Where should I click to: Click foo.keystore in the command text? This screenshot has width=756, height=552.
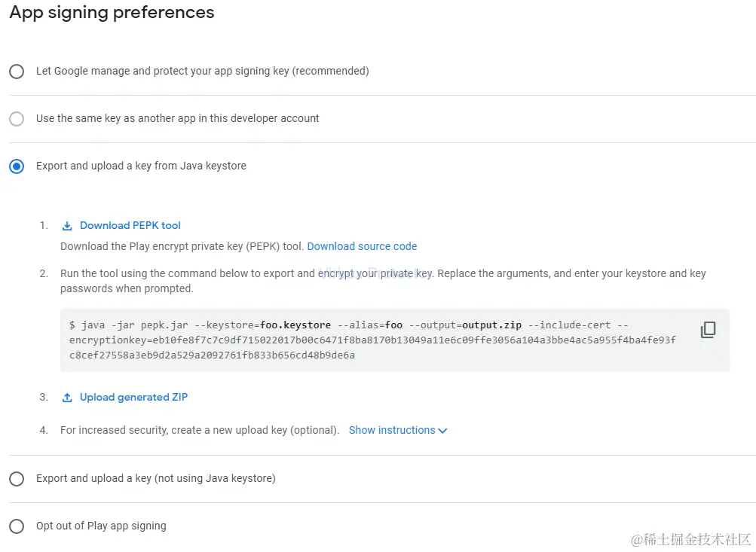click(x=295, y=325)
